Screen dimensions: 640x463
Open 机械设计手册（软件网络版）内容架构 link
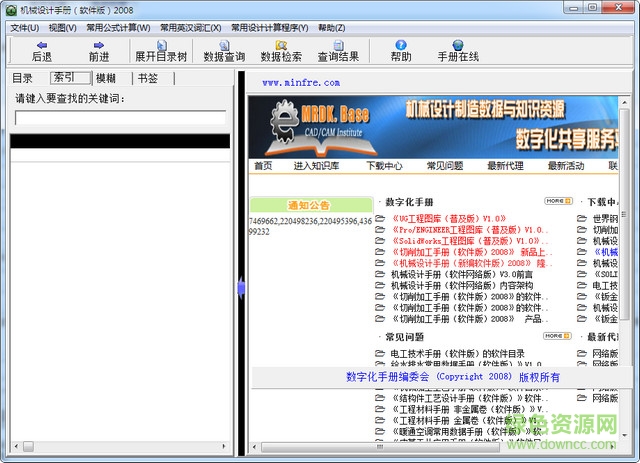coord(462,285)
